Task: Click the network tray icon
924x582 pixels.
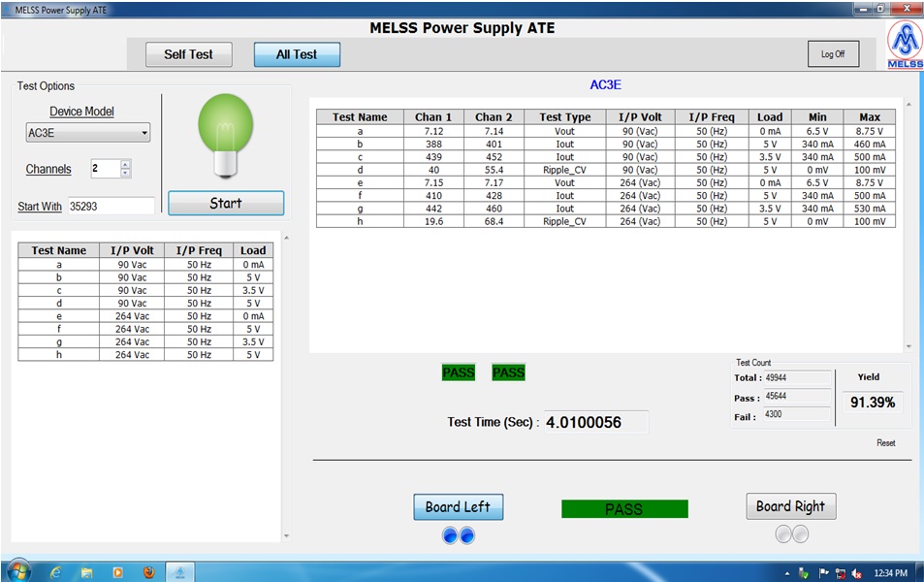Action: (x=841, y=573)
